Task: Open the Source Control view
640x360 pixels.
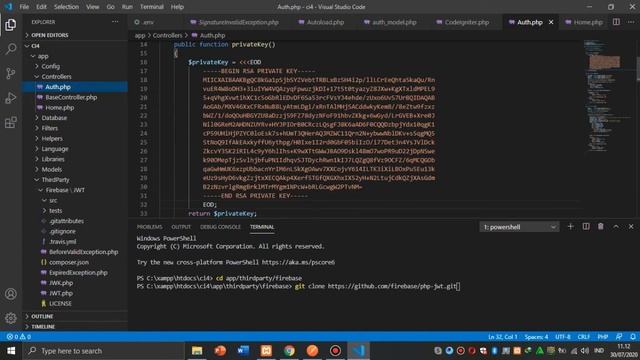Action: point(11,73)
